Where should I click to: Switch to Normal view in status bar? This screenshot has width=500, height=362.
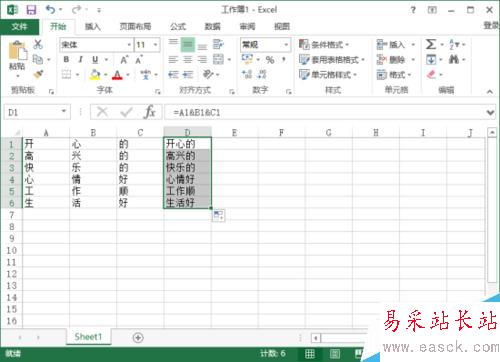(x=310, y=354)
